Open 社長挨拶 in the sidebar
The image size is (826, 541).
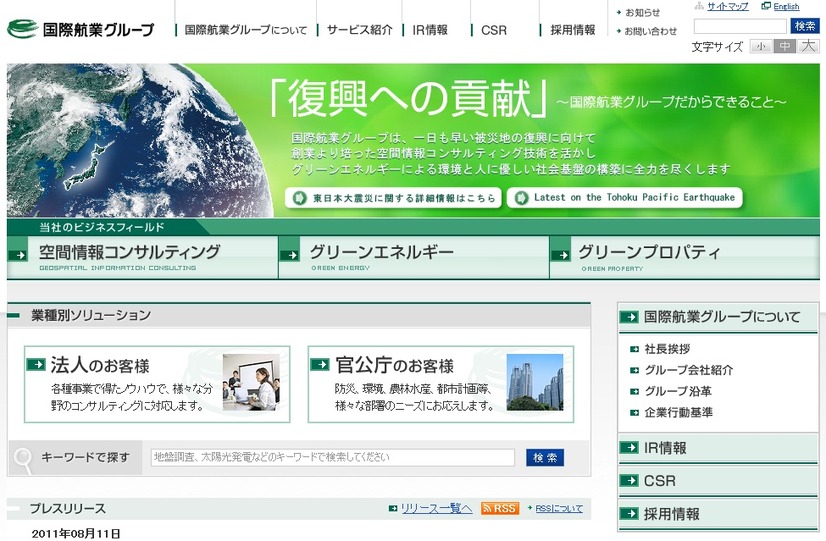pyautogui.click(x=667, y=349)
